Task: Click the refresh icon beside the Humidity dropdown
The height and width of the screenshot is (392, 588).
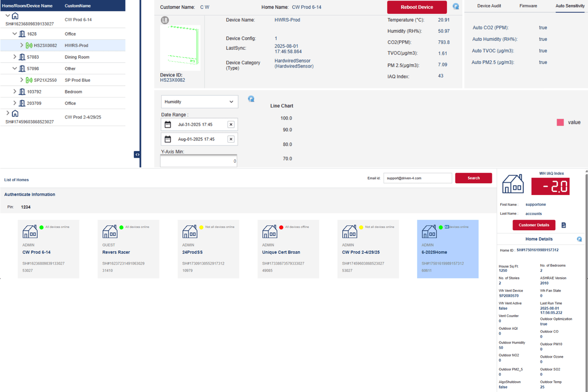Action: coord(251,98)
